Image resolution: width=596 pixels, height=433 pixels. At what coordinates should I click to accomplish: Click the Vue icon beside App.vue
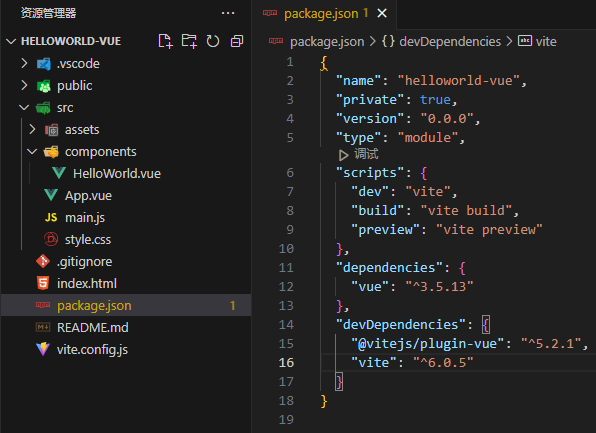point(51,195)
